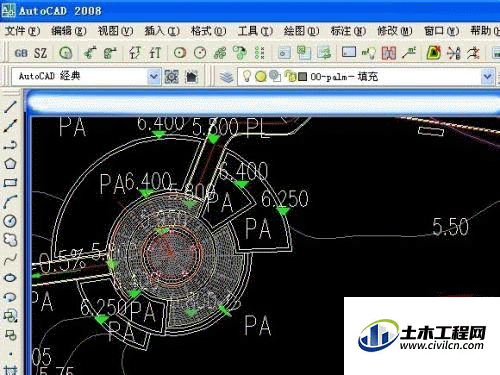Choose the Rectangle drawing tool

pyautogui.click(x=10, y=183)
